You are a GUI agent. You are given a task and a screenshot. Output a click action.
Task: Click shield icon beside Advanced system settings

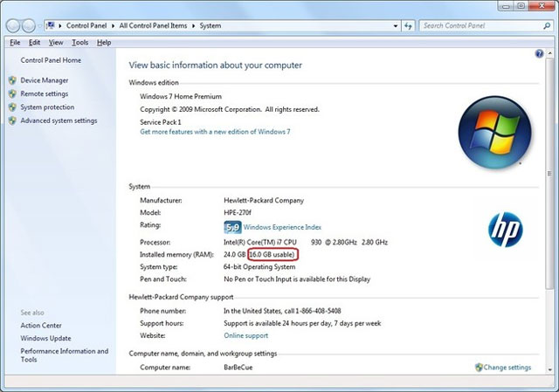(x=12, y=120)
